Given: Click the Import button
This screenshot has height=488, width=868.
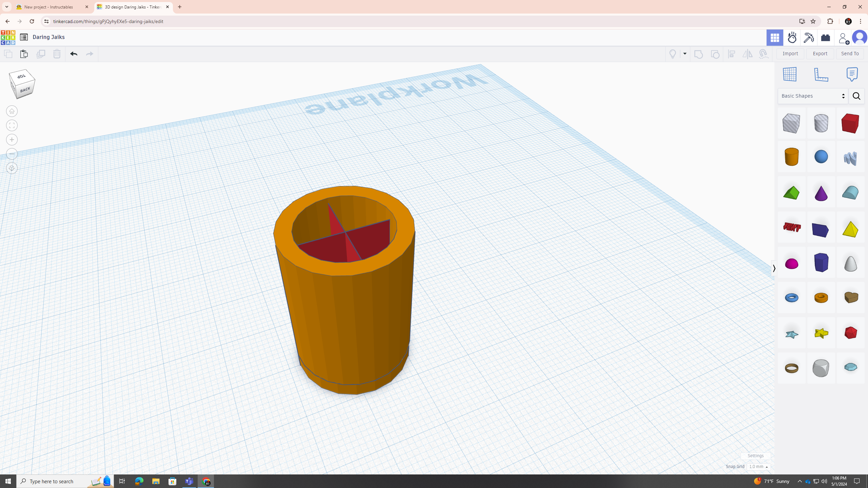Looking at the screenshot, I should pyautogui.click(x=790, y=54).
